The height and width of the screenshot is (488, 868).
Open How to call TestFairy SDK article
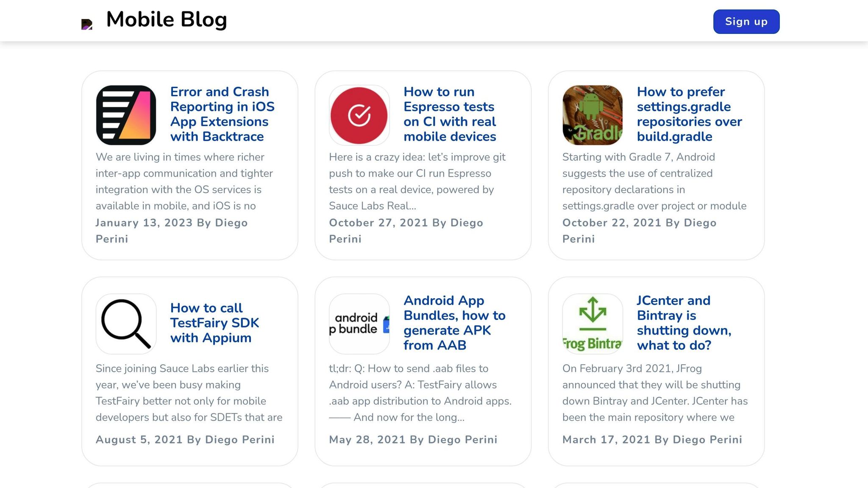click(x=214, y=323)
